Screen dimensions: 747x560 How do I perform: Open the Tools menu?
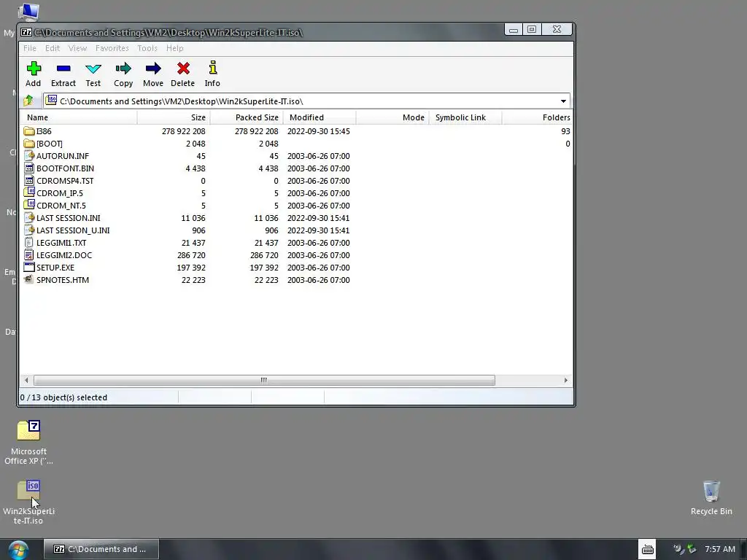tap(147, 48)
